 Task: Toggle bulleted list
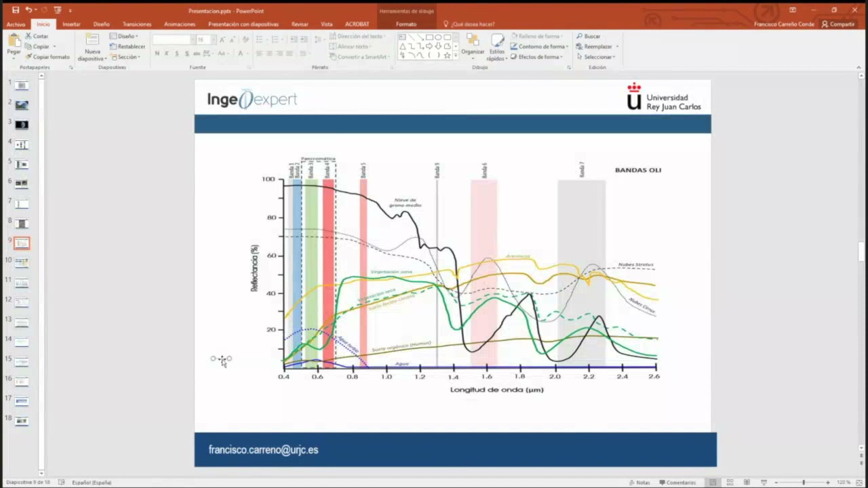pos(260,40)
